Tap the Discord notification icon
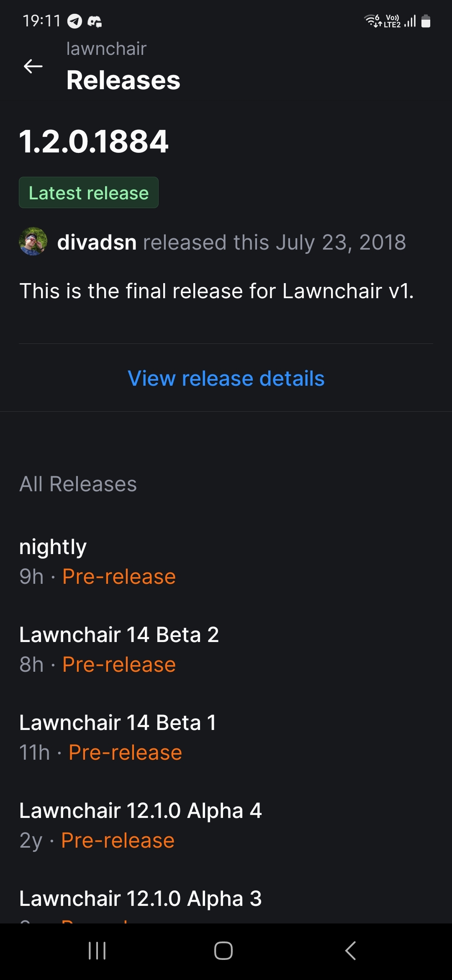452x980 pixels. [95, 21]
